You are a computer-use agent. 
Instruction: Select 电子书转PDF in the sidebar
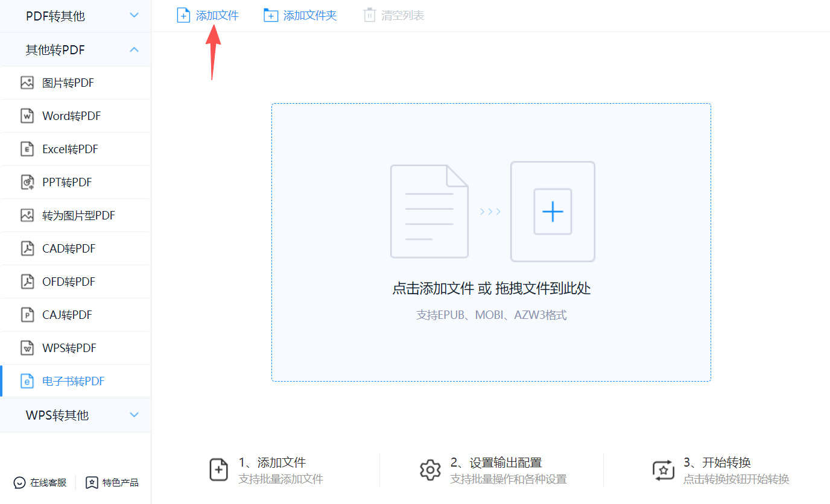pyautogui.click(x=75, y=382)
